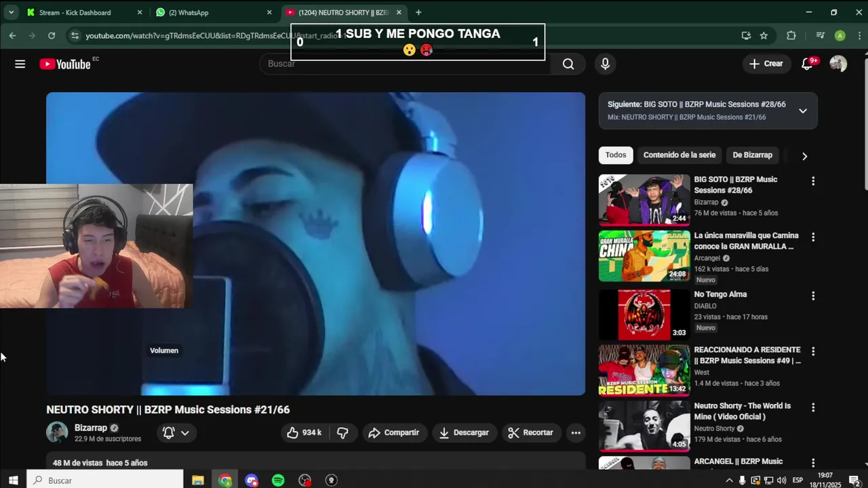Open GRAN MURALLA China video thumbnail
This screenshot has width=868, height=488.
point(644,256)
